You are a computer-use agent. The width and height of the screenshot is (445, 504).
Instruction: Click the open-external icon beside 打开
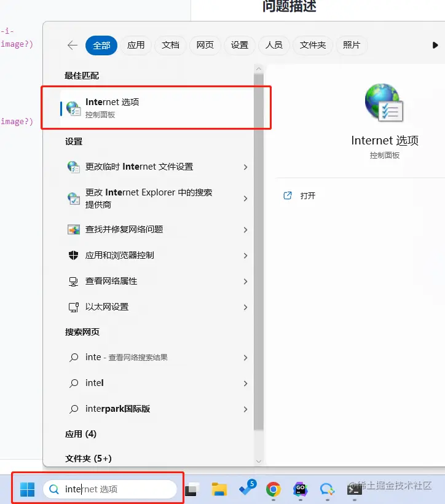coord(288,195)
